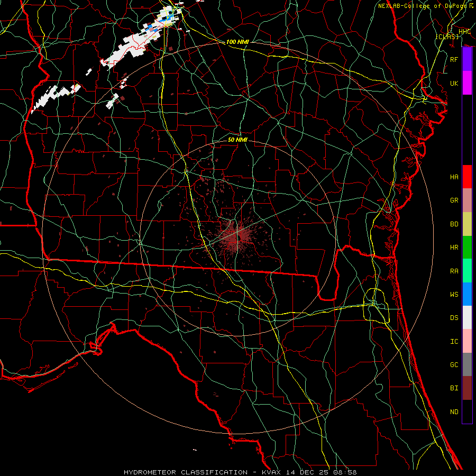Image resolution: width=476 pixels, height=476 pixels.
Task: Click the RF purple legend swatch
Action: point(467,59)
